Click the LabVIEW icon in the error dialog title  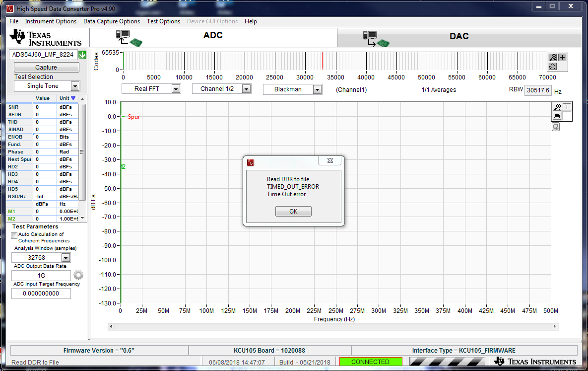[251, 162]
